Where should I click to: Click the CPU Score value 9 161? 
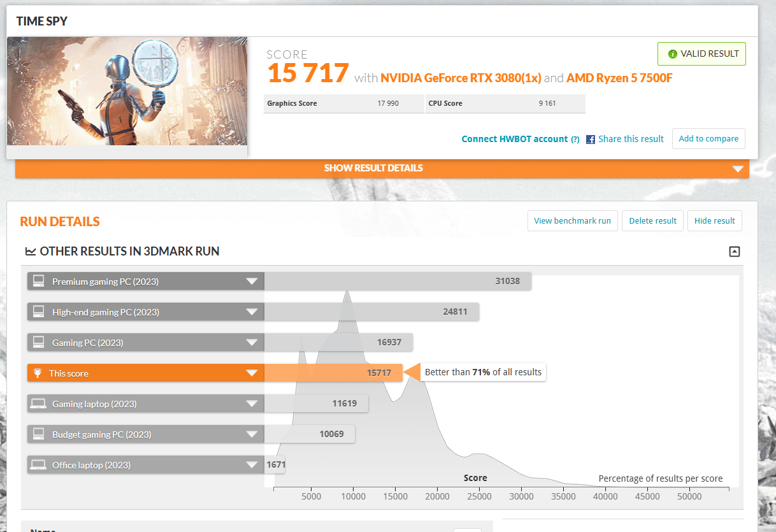(x=546, y=103)
